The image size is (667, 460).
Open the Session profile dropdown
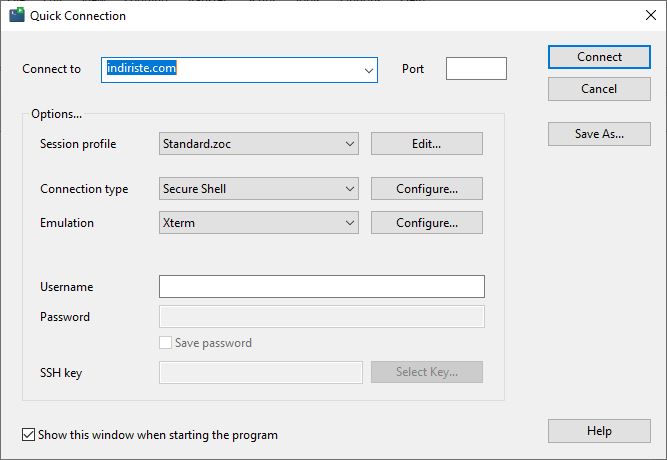pos(259,144)
